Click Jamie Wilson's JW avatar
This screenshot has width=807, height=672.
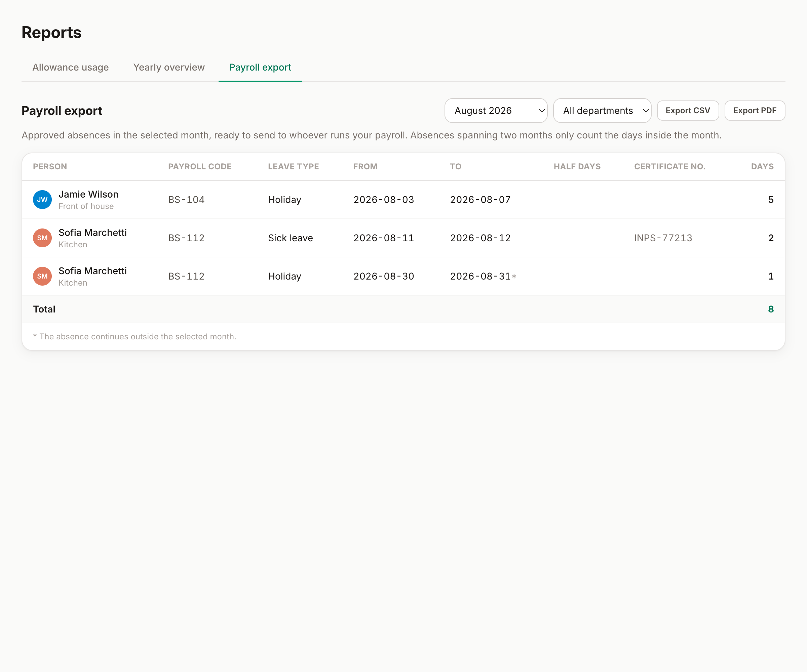42,200
